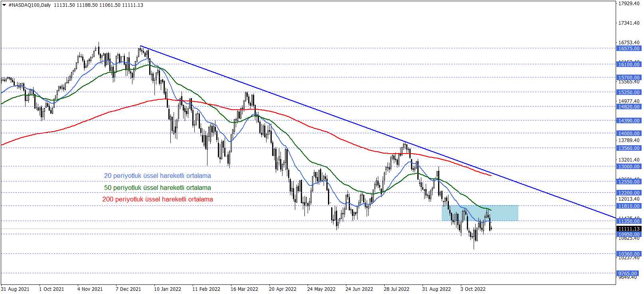Click the chart menu triangle beside #NASDAQ100
644x294 pixels.
[4, 5]
